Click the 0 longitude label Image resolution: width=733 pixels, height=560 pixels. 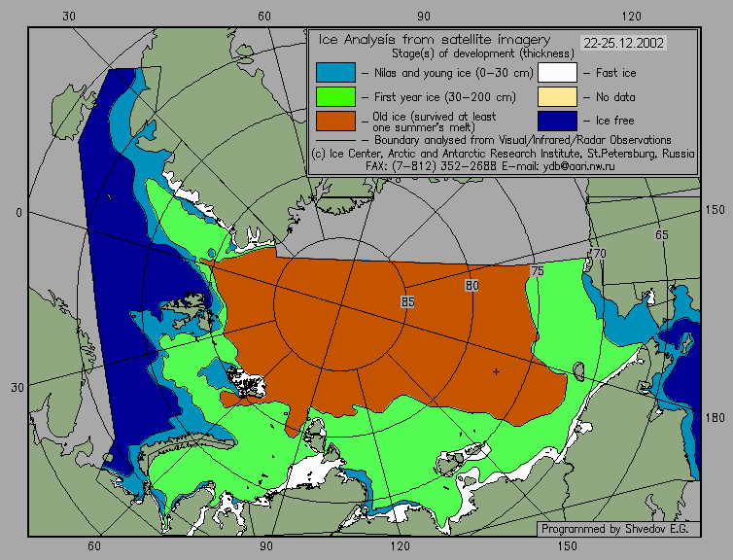pyautogui.click(x=18, y=213)
